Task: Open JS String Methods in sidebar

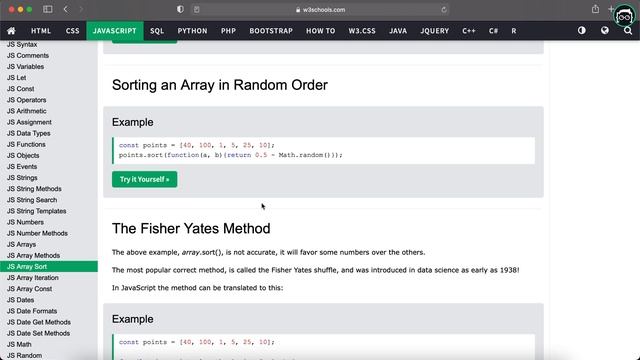Action: click(34, 189)
